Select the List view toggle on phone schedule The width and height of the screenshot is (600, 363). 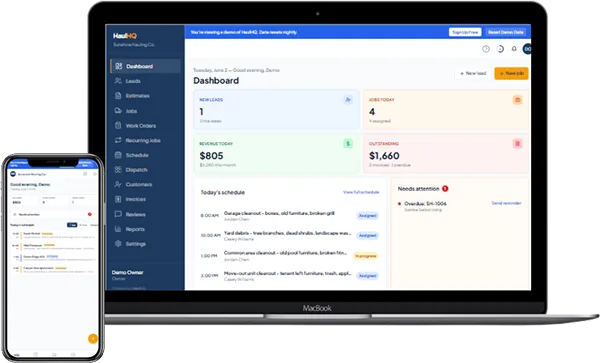coord(72,225)
